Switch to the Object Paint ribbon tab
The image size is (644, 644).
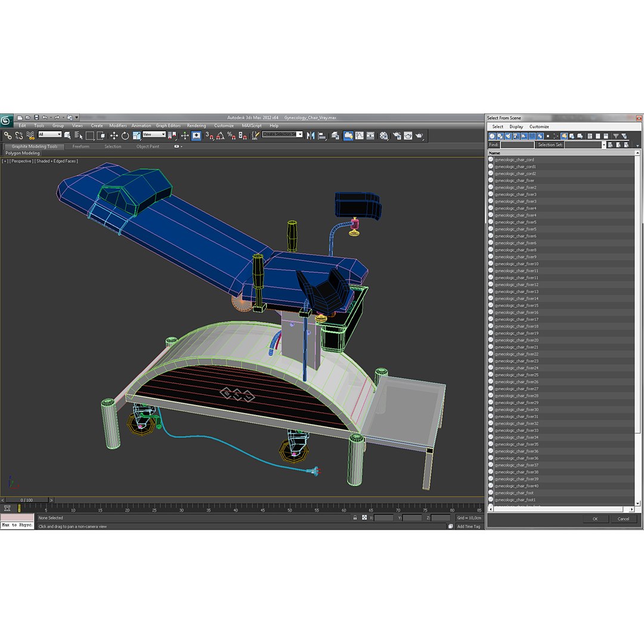pos(147,146)
